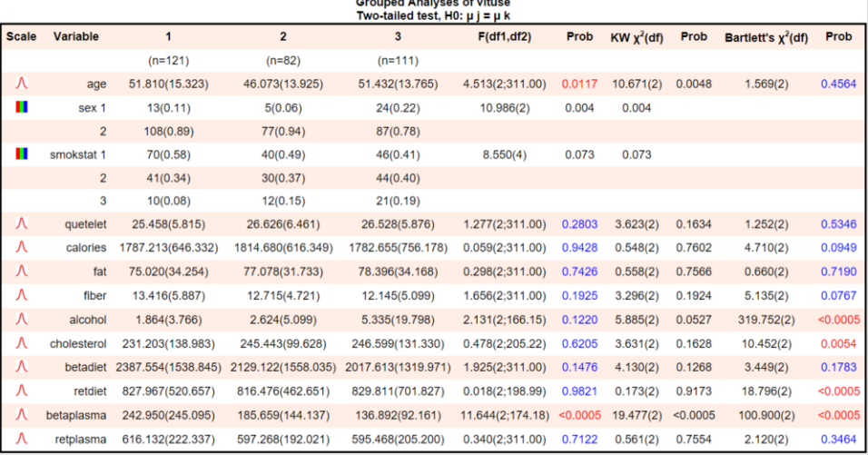Screen dimensions: 868x455
Task: Click the distribution icon in the alcohol row
Action: pyautogui.click(x=22, y=320)
